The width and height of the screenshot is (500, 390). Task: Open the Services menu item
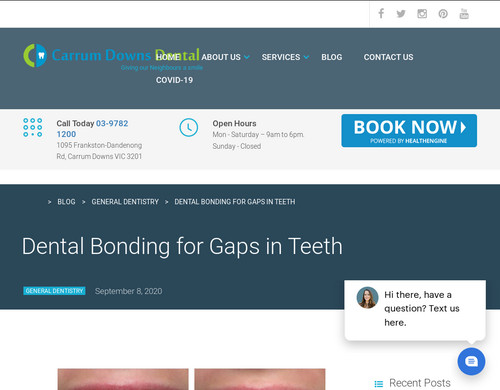click(x=281, y=57)
